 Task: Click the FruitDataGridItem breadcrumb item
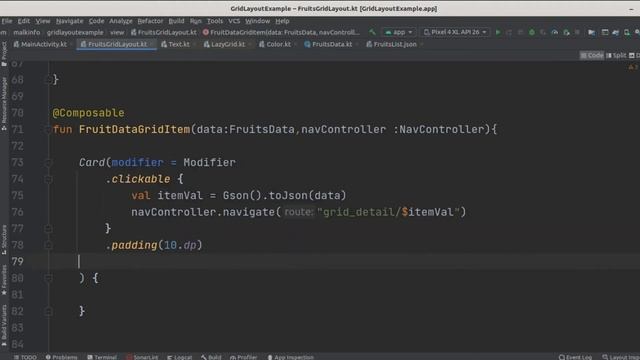(282, 32)
